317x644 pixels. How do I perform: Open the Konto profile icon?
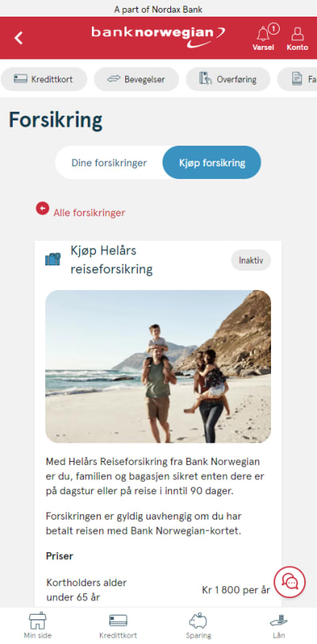point(297,39)
